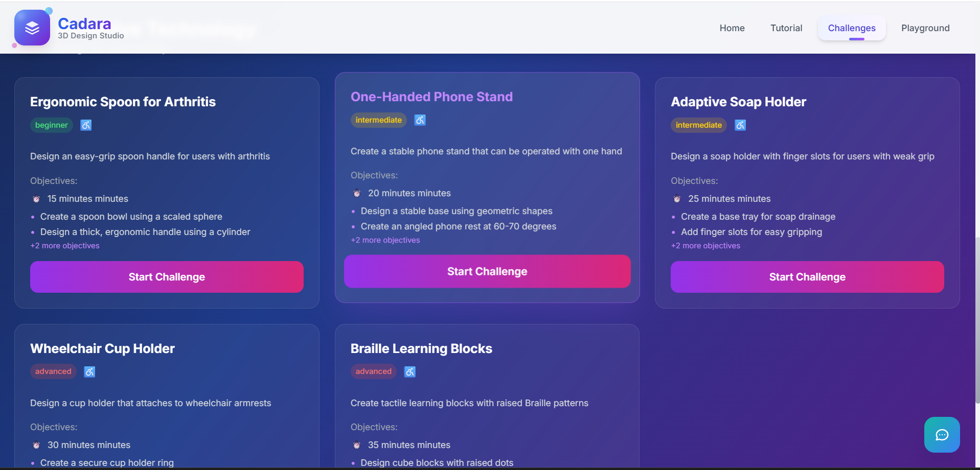
Task: Toggle the beginner difficulty badge
Action: 51,125
